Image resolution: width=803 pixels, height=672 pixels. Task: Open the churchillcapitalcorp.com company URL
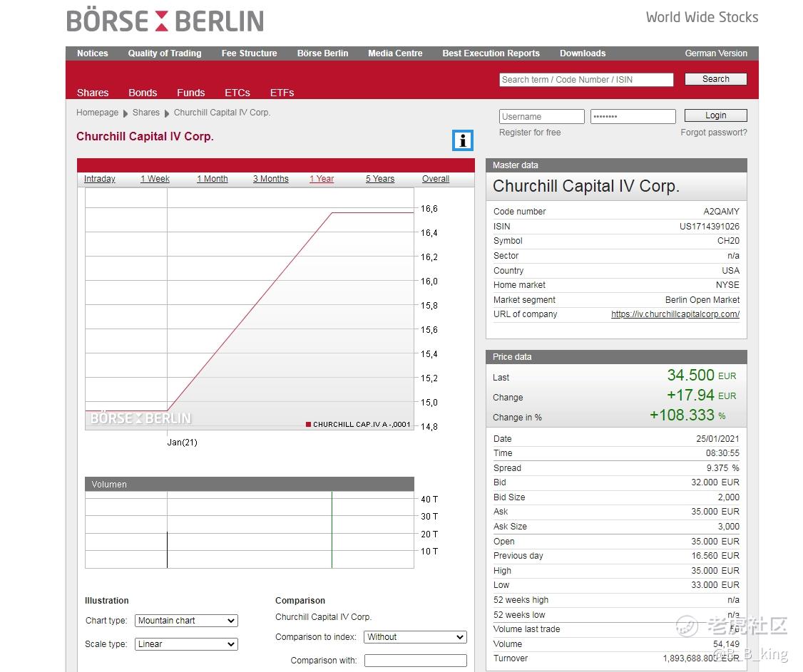[675, 314]
